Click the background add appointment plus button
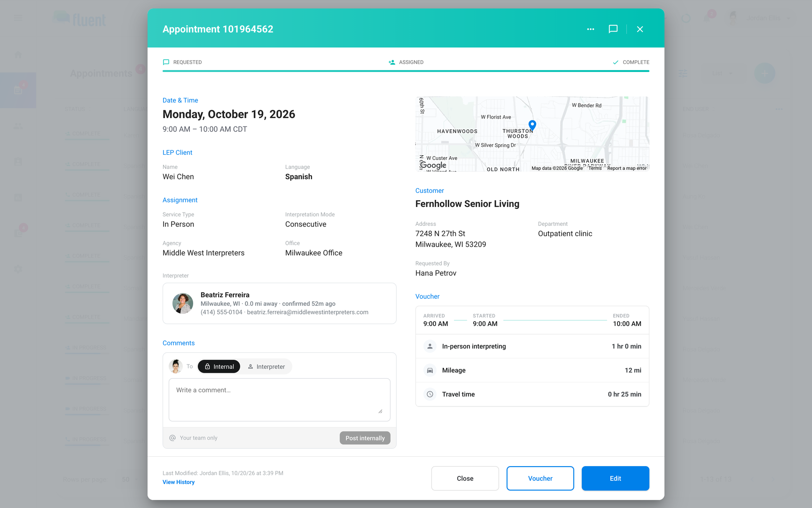This screenshot has width=812, height=508. (765, 73)
